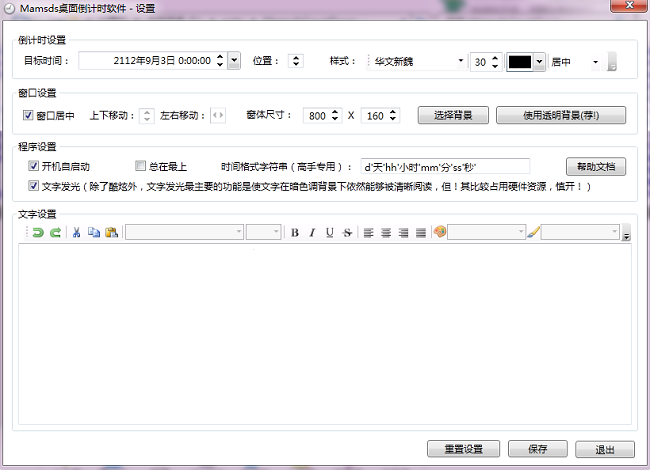Align text right in editor toolbar
This screenshot has width=650, height=470.
(403, 233)
